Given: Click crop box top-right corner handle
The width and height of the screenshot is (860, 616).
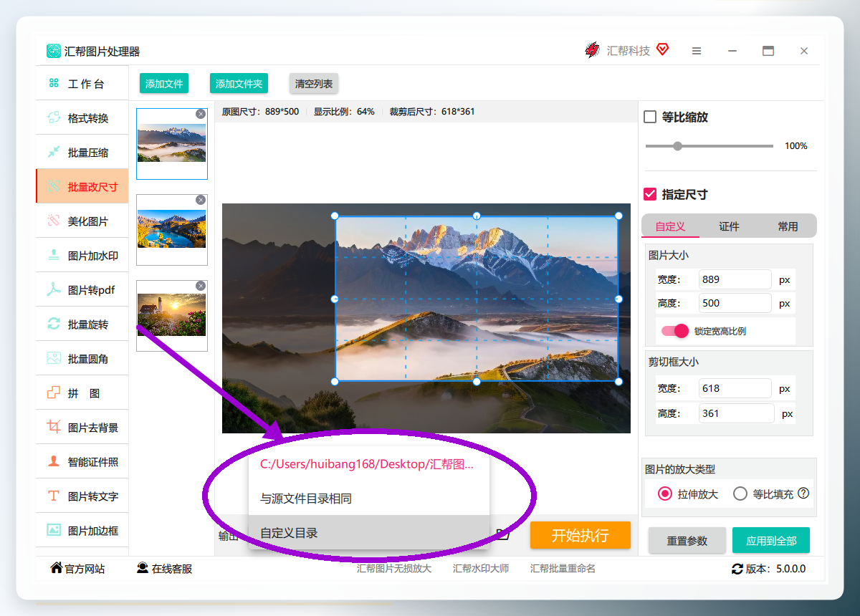Looking at the screenshot, I should (x=618, y=216).
